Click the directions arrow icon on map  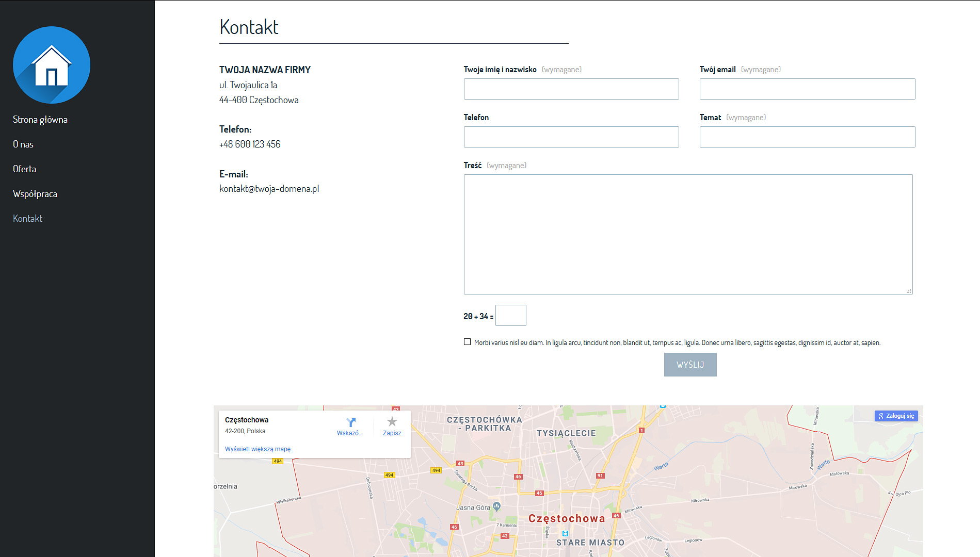tap(350, 422)
